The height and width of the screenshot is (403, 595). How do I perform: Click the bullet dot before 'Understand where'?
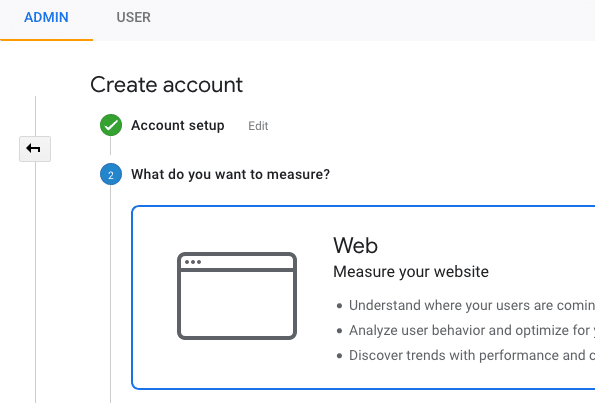[339, 305]
